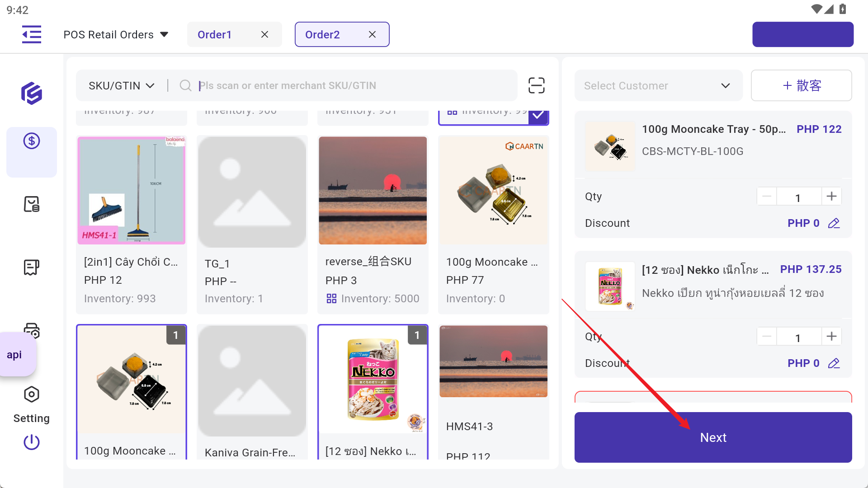Tap the barcode scan icon
The width and height of the screenshot is (868, 488).
(537, 85)
